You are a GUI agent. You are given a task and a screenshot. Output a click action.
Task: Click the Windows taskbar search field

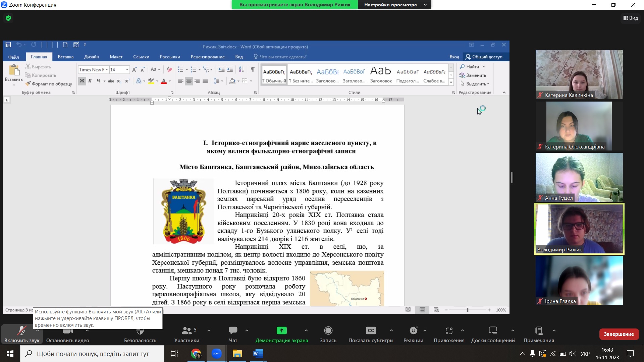pos(93,354)
